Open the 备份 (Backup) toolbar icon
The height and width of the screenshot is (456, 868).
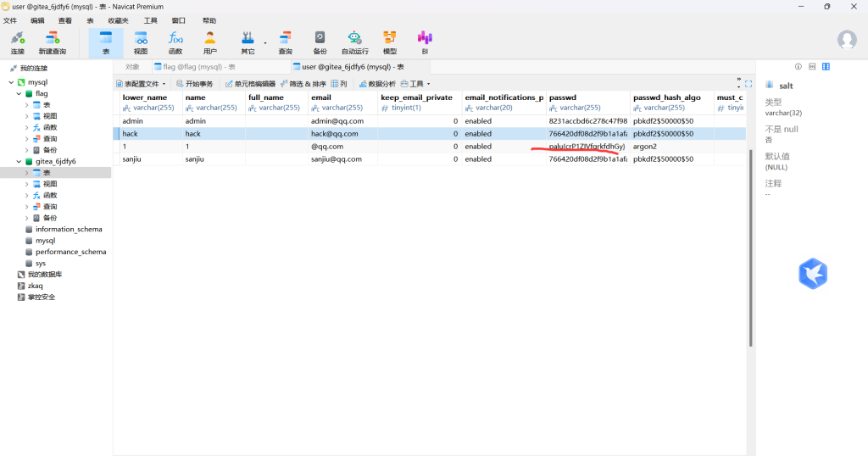click(x=320, y=42)
